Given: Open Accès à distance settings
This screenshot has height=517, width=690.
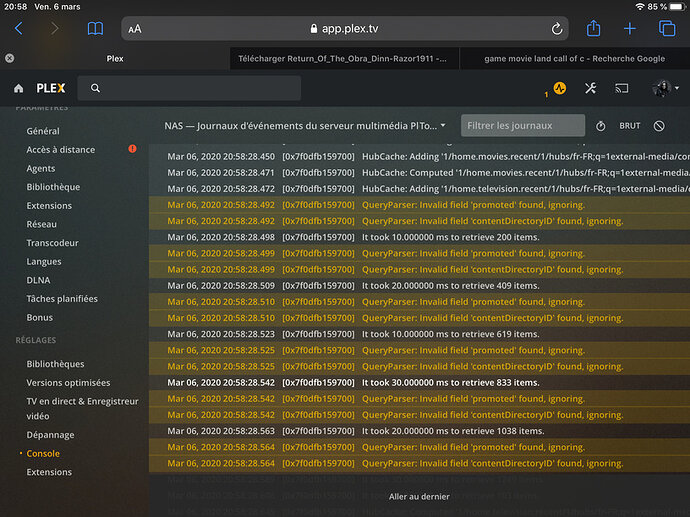Looking at the screenshot, I should coord(60,150).
